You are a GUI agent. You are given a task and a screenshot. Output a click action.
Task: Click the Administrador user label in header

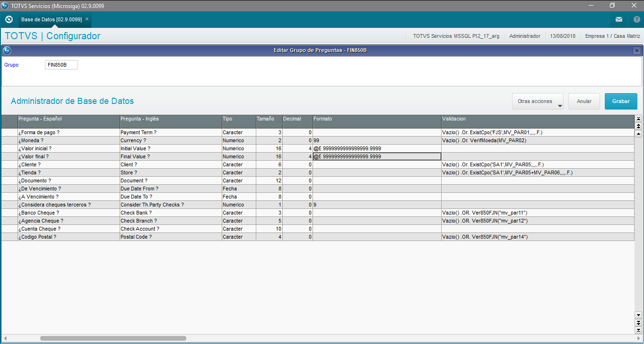[525, 36]
